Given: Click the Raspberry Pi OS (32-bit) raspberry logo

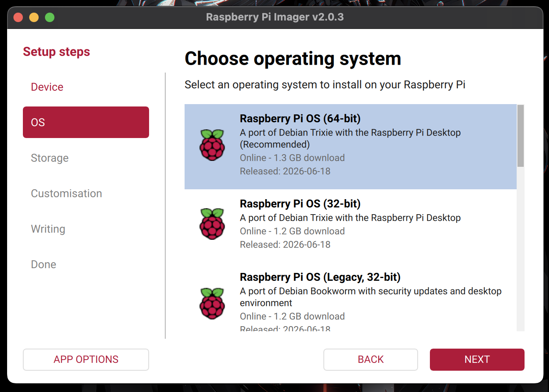Looking at the screenshot, I should [212, 224].
